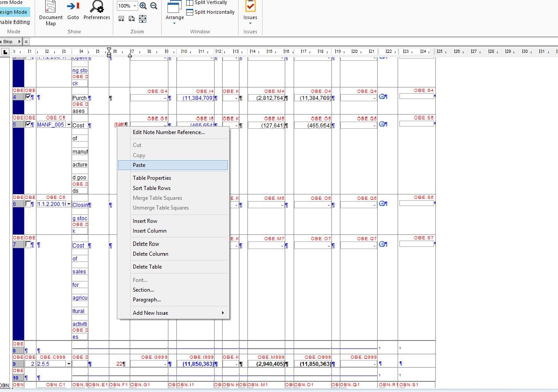The image size is (558, 392).
Task: Zoom in with the magnifier plus icon
Action: [143, 6]
